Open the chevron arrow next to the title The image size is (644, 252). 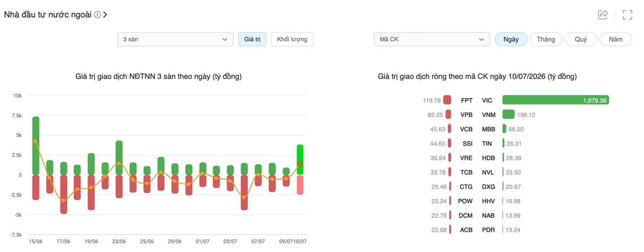point(105,15)
